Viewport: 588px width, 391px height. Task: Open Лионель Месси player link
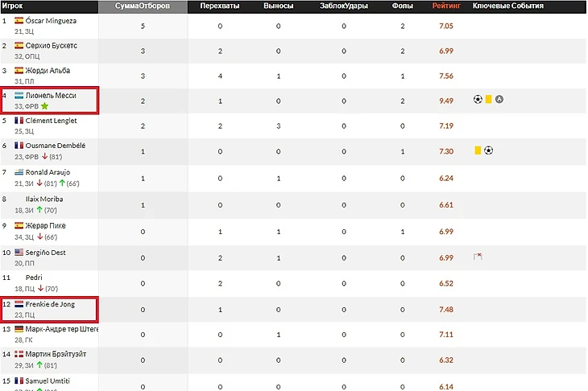click(51, 95)
